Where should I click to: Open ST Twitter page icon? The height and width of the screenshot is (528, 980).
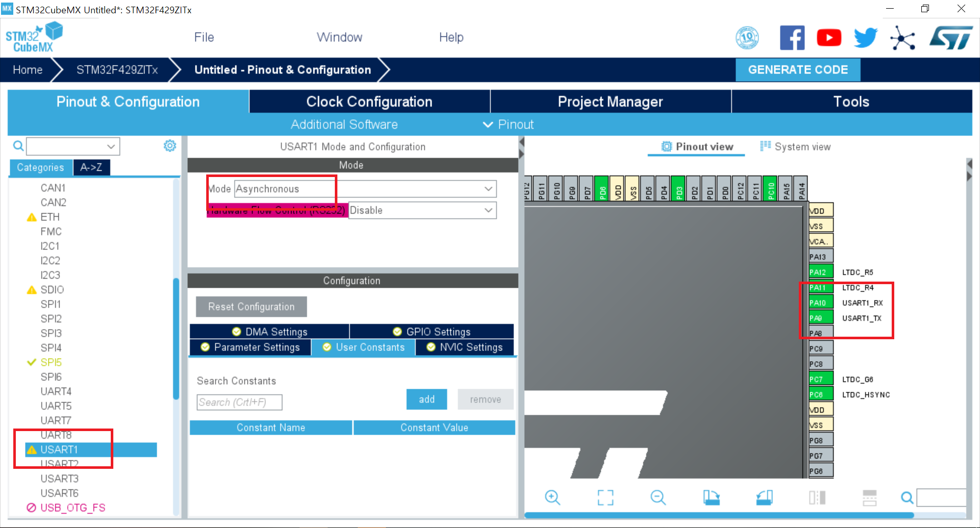click(866, 38)
